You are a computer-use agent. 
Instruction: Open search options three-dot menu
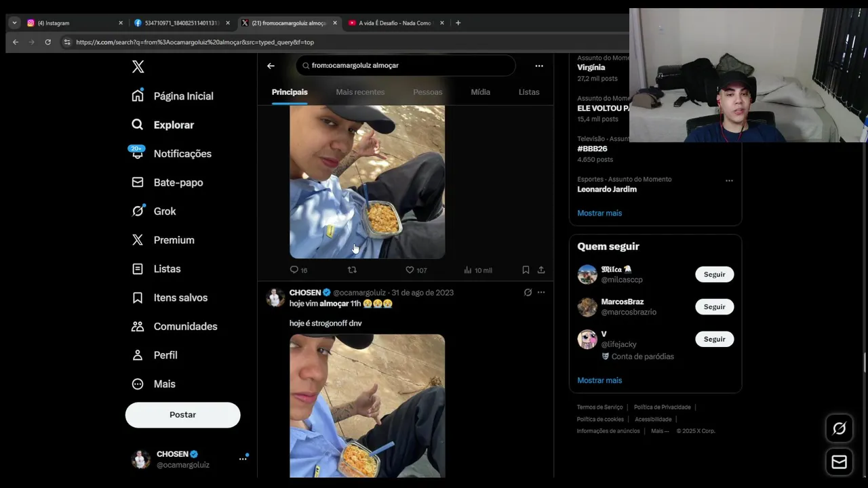(x=539, y=66)
